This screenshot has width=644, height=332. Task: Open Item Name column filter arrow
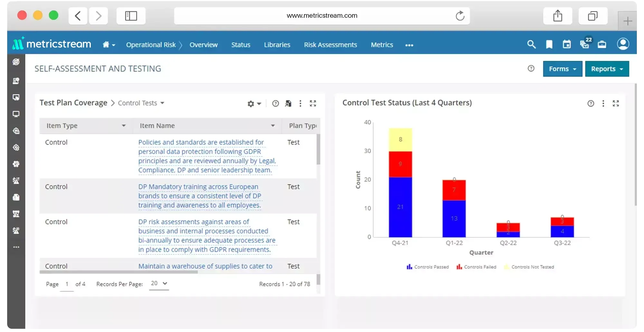(273, 126)
